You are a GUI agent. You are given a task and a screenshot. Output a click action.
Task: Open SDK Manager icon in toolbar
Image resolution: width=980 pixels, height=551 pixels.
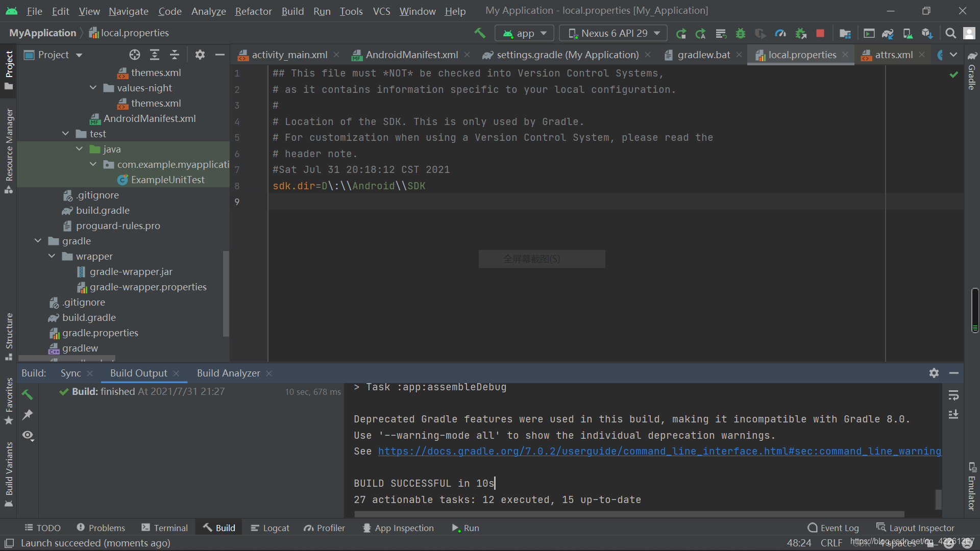[x=927, y=34]
